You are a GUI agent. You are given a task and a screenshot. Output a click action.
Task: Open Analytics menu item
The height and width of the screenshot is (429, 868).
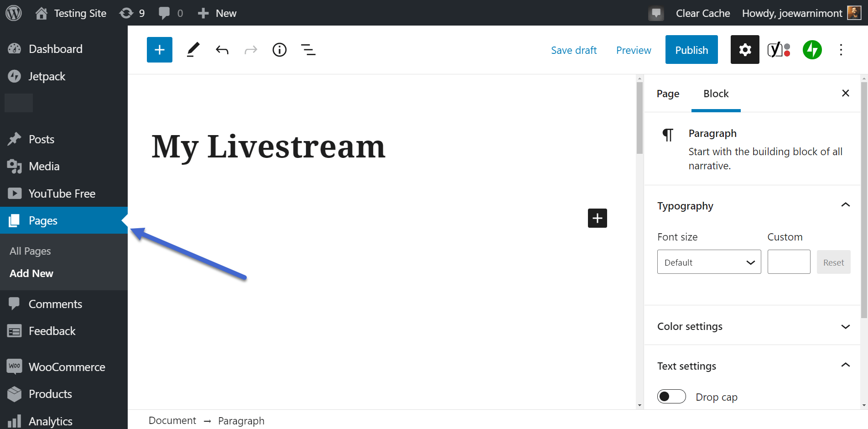pos(64,421)
